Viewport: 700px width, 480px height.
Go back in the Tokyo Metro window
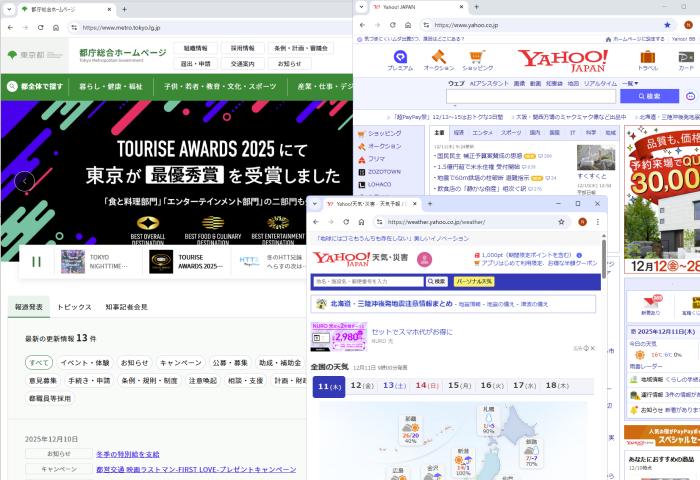tap(10, 28)
